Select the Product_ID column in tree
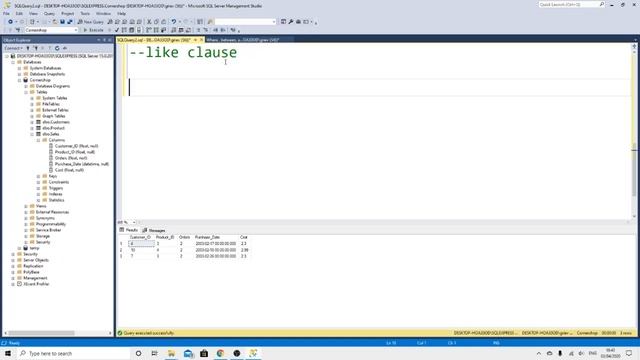 (75, 152)
